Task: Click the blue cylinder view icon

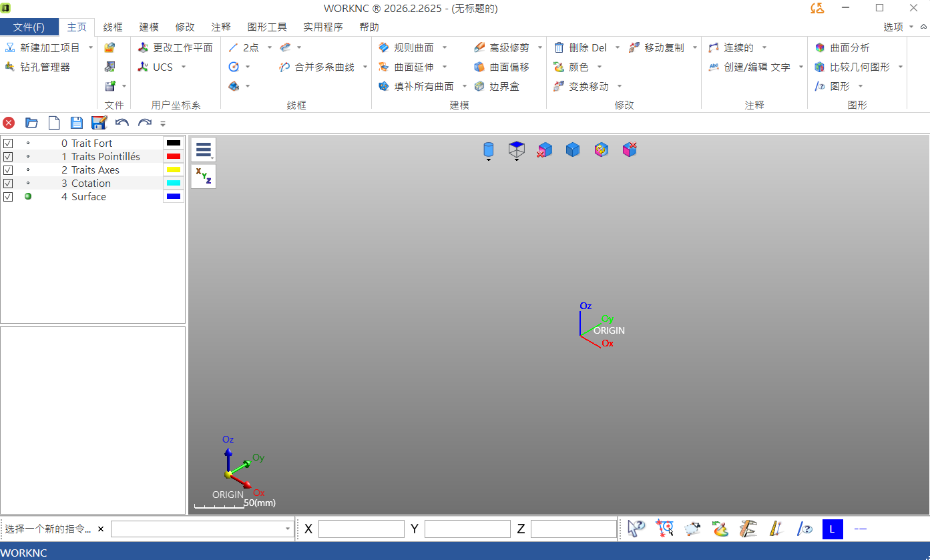Action: tap(489, 150)
